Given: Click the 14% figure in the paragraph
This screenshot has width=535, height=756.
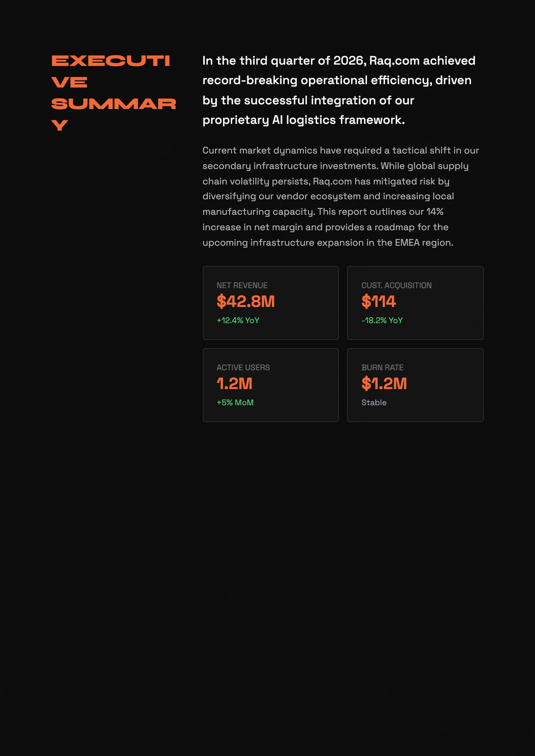Looking at the screenshot, I should pos(435,212).
